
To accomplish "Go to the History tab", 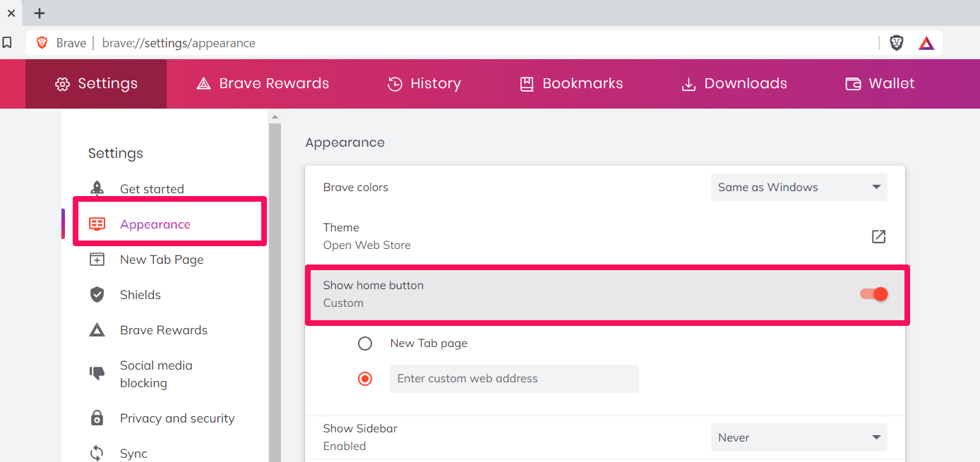I will (424, 84).
